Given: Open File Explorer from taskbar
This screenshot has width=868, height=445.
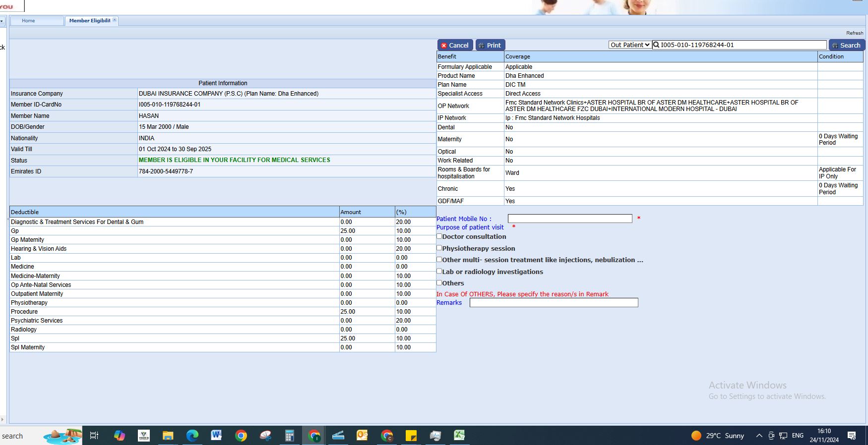Looking at the screenshot, I should (168, 436).
